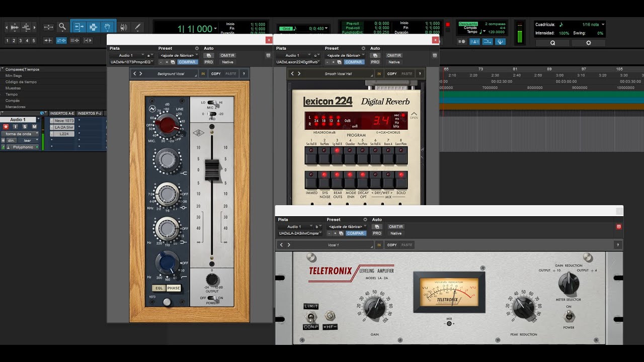This screenshot has width=644, height=362.
Task: Flip the LA-2A Power switch
Action: point(569,316)
